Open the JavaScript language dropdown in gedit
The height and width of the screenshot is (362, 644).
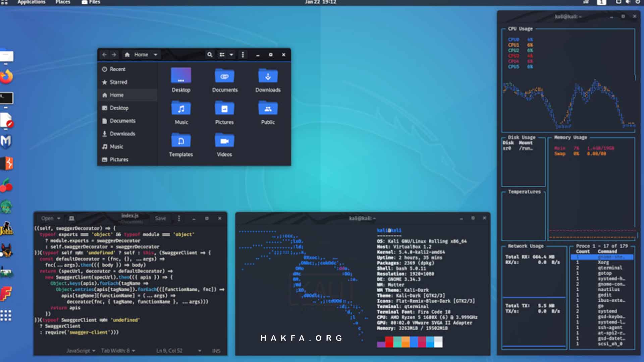click(81, 351)
